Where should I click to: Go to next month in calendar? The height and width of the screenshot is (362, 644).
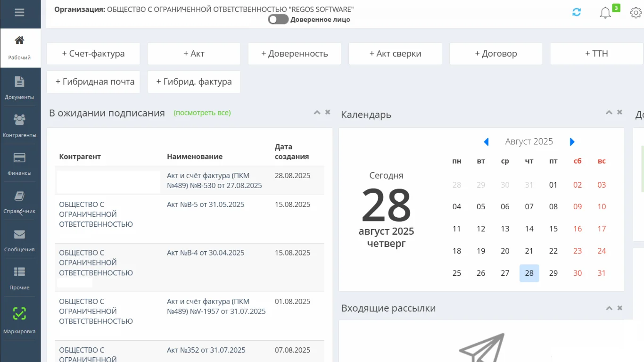click(x=572, y=142)
